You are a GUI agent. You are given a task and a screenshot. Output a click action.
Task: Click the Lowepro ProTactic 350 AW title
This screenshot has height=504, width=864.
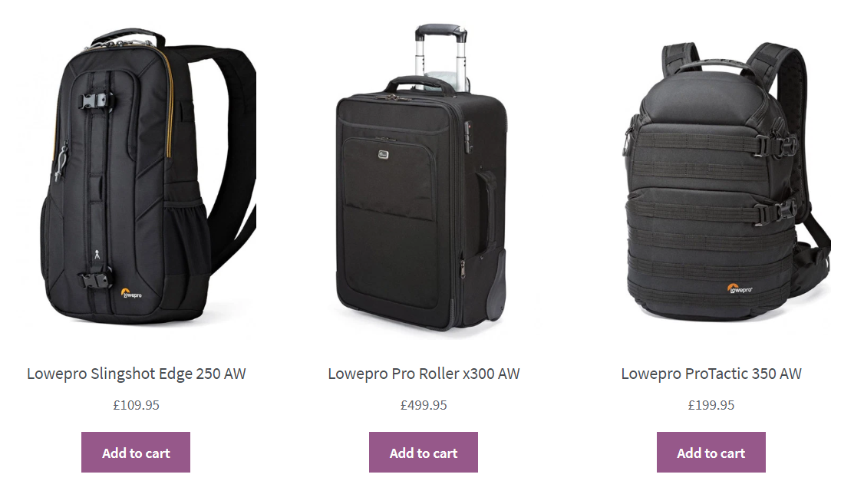coord(711,374)
